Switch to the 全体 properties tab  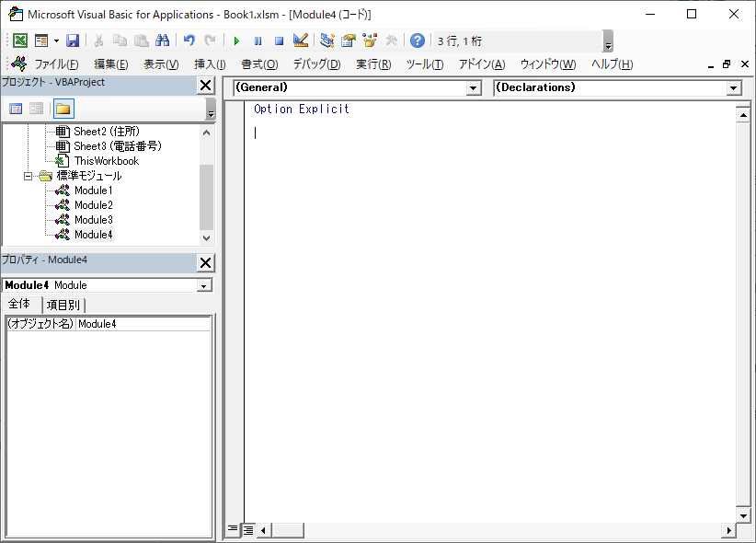click(x=19, y=304)
